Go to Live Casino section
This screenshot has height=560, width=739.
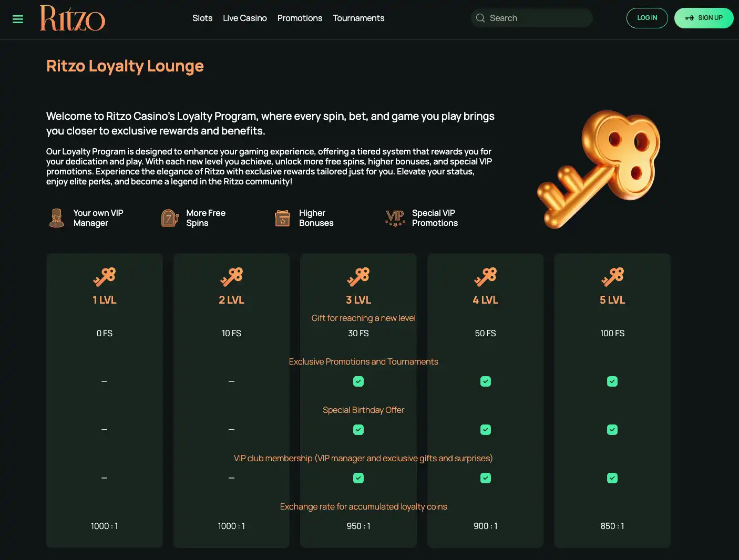tap(245, 18)
